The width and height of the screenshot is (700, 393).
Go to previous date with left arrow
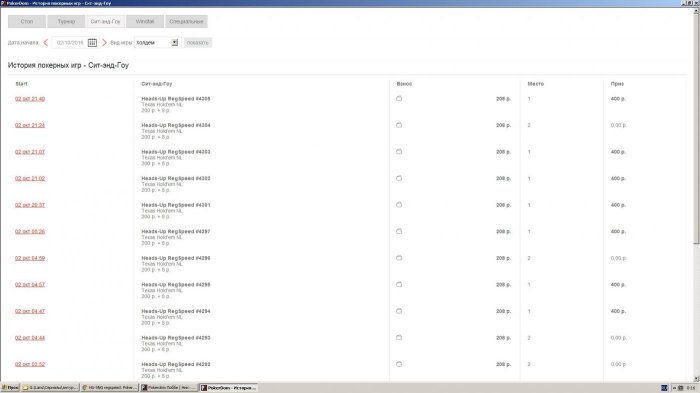[x=46, y=42]
